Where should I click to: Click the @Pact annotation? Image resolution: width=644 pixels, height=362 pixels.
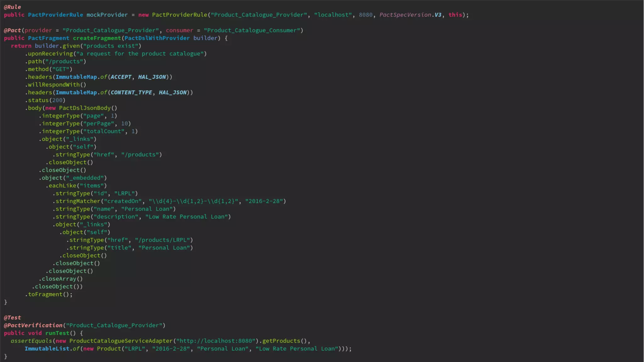tap(12, 30)
